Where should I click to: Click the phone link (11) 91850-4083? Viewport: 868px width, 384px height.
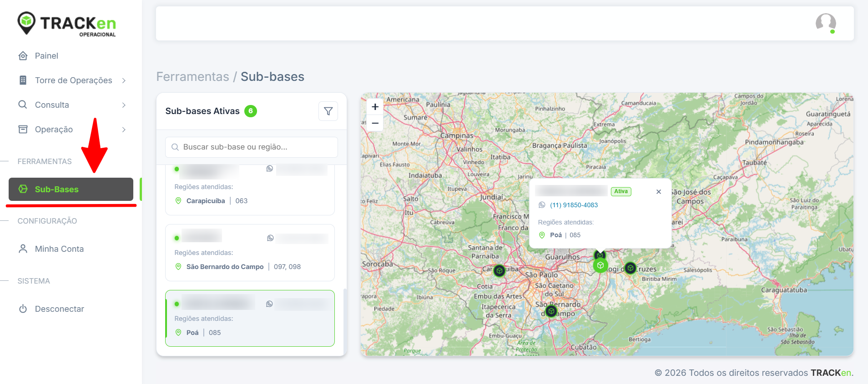574,205
